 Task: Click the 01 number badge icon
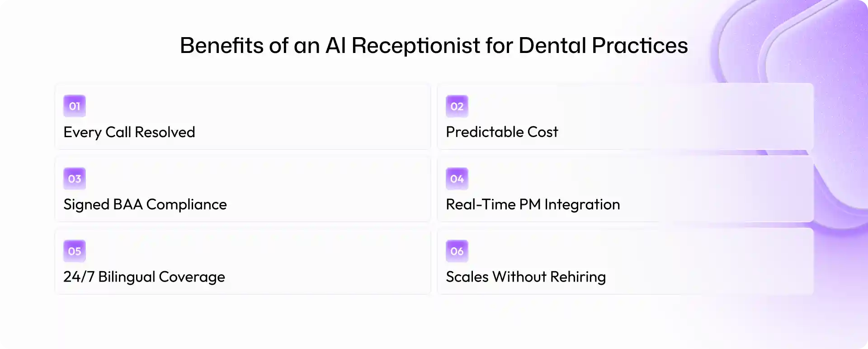coord(75,106)
